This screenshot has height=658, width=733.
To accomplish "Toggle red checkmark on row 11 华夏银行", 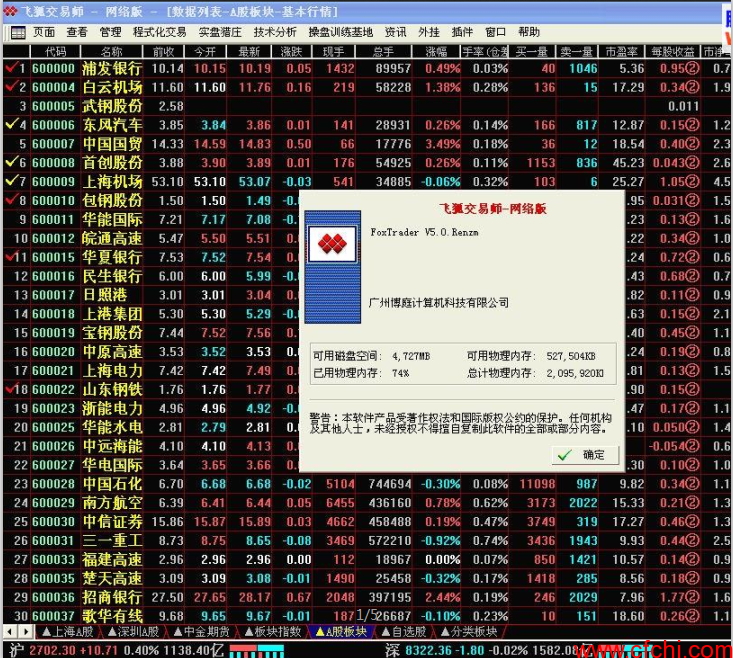I will coord(12,256).
